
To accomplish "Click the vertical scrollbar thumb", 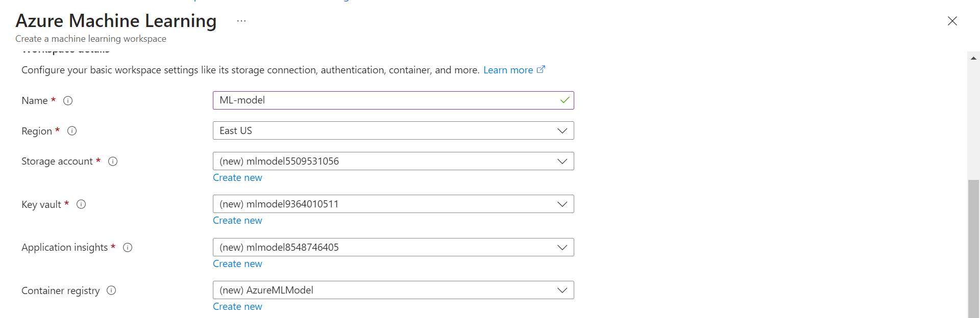I will [x=973, y=249].
